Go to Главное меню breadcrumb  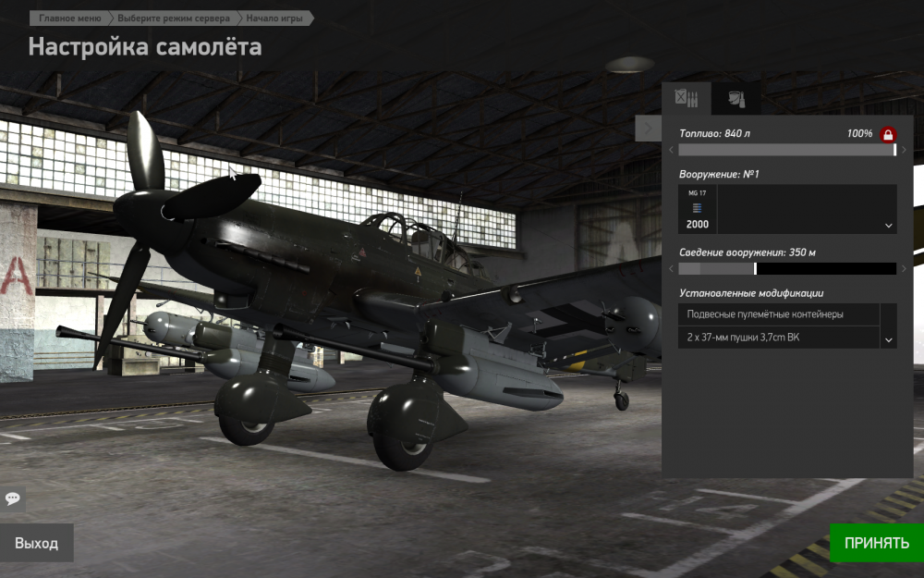pos(70,18)
